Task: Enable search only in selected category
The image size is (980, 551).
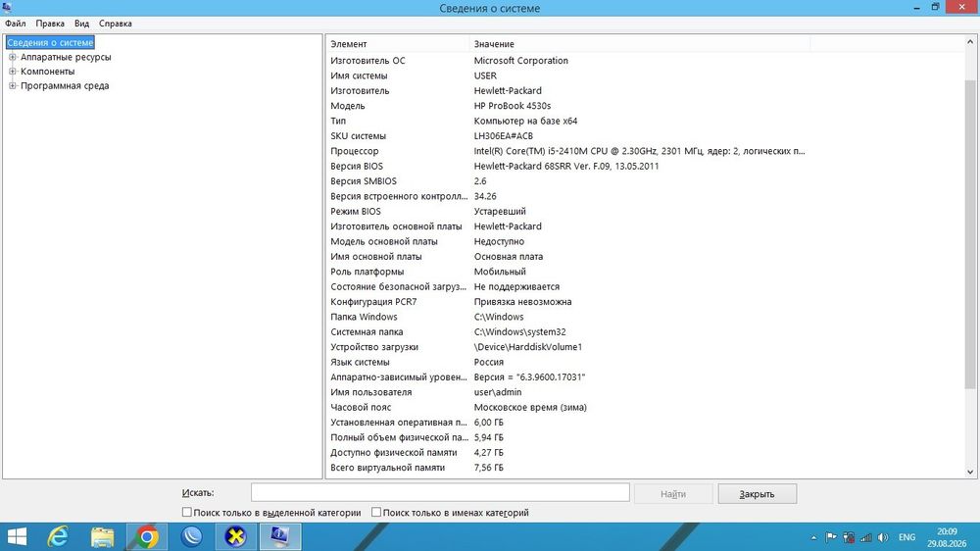Action: click(186, 512)
